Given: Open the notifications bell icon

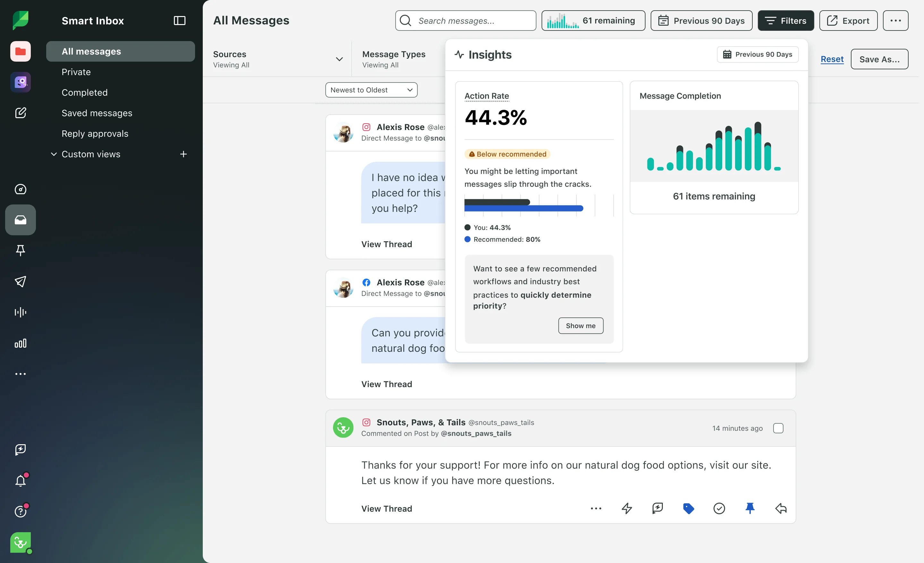Looking at the screenshot, I should (x=20, y=481).
